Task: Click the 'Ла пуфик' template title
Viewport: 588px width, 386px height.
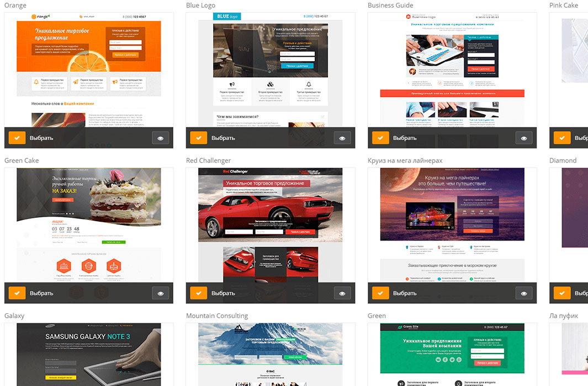Action: coord(564,316)
